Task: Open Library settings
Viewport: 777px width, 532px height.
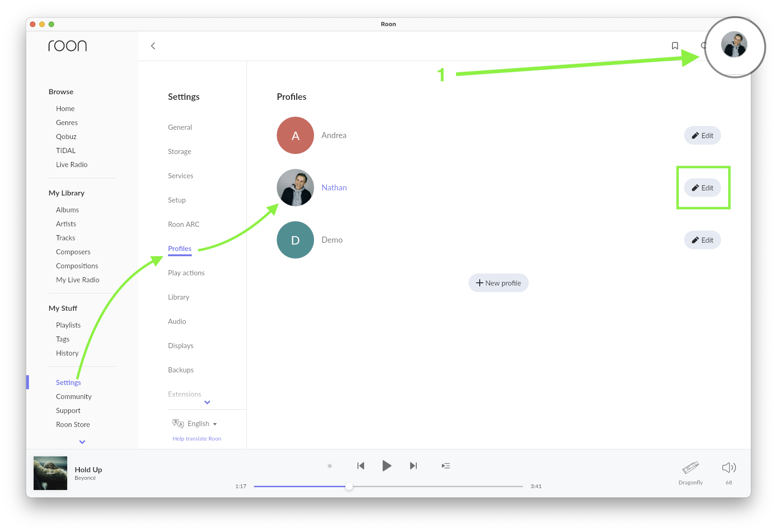Action: click(x=179, y=297)
